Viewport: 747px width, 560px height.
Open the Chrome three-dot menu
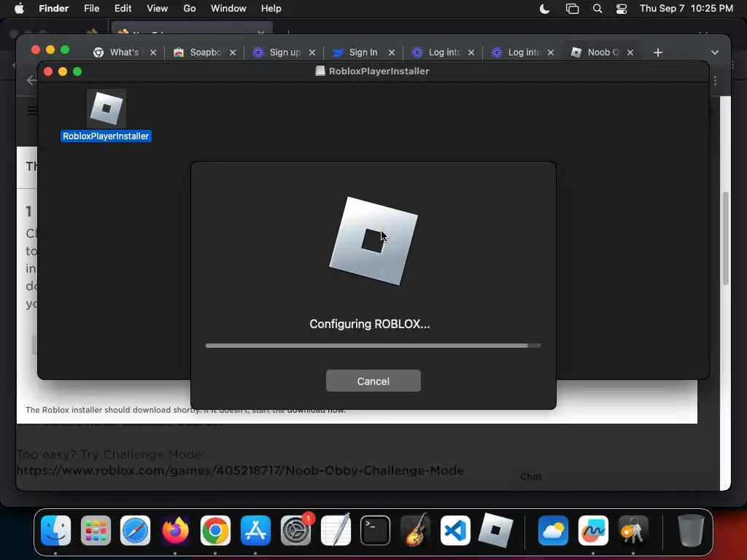pyautogui.click(x=715, y=80)
